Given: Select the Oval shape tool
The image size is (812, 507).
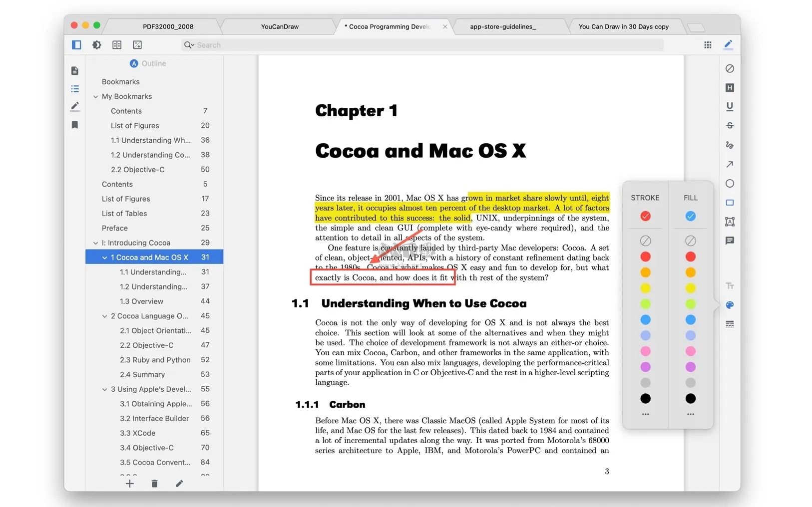Looking at the screenshot, I should coord(730,184).
